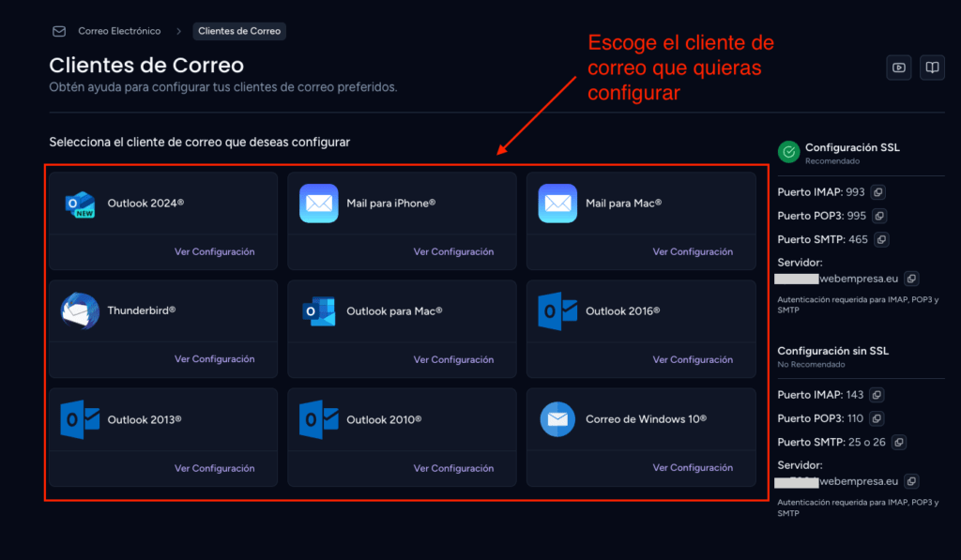The image size is (961, 560).
Task: Click the Outlook 2013 icon
Action: click(80, 419)
